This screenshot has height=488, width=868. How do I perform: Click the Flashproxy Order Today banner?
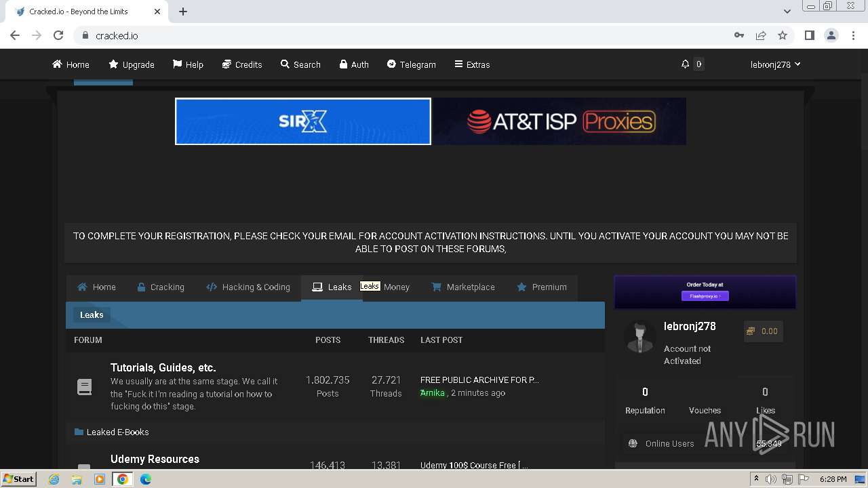(x=705, y=291)
